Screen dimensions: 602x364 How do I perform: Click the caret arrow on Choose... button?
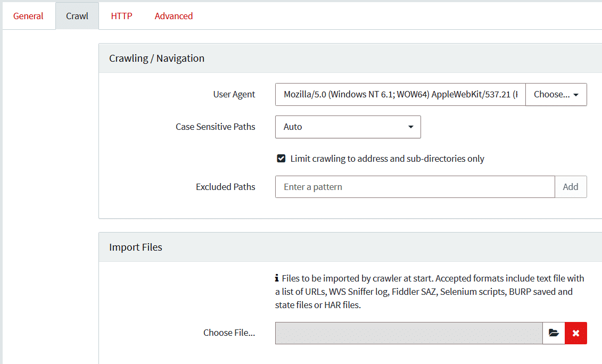576,95
